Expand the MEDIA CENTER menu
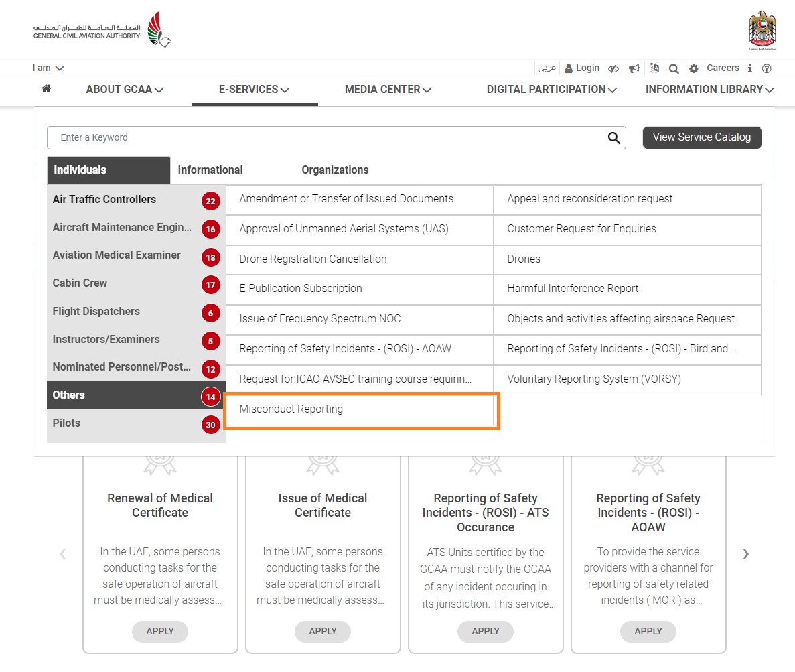Image resolution: width=795 pixels, height=672 pixels. click(388, 90)
